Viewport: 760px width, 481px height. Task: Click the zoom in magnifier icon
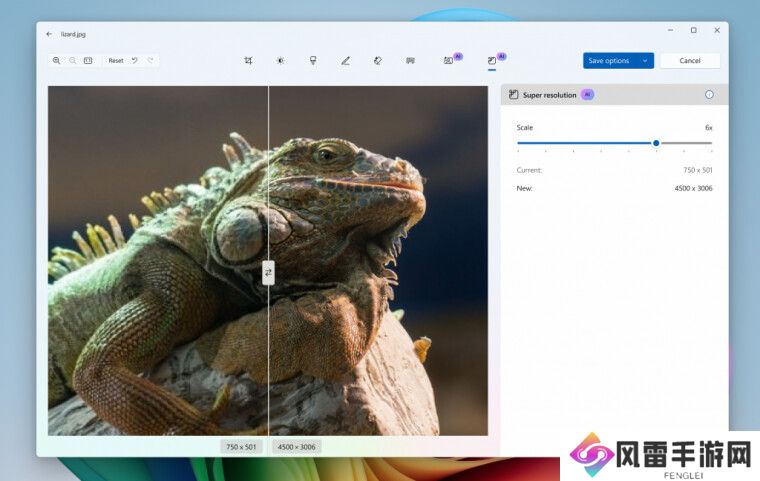point(57,61)
